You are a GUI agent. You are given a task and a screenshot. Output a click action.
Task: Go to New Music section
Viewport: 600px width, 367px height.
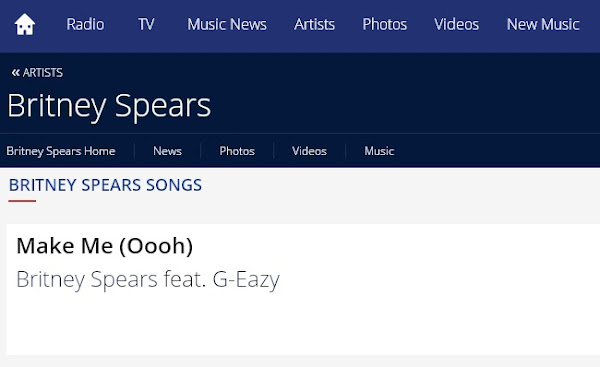coord(543,24)
